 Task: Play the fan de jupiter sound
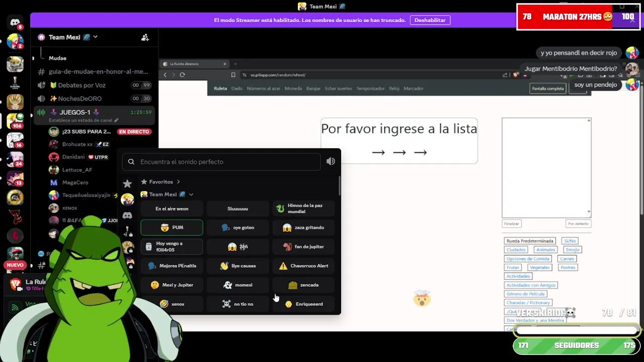pos(303,247)
